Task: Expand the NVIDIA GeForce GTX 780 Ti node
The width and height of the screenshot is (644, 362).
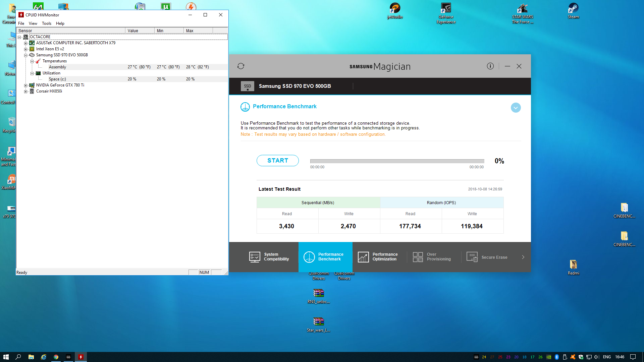Action: (25, 85)
